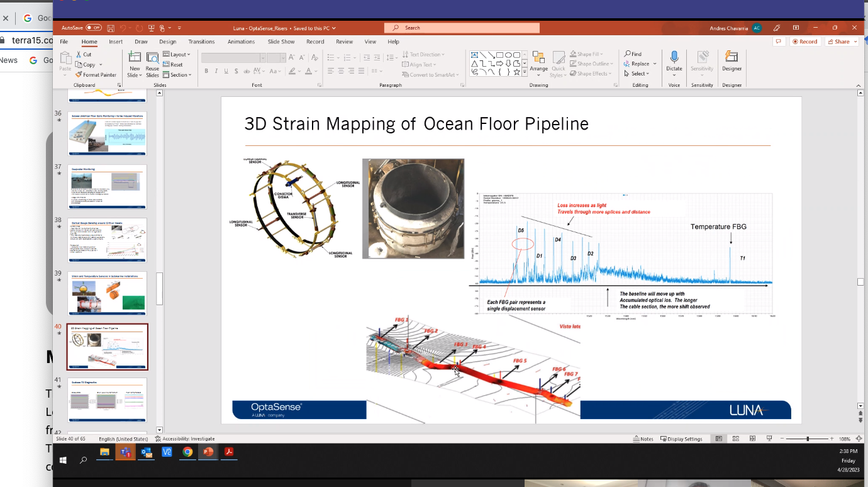Open Adobe Acrobat from the taskbar
This screenshot has width=868, height=487.
(230, 452)
